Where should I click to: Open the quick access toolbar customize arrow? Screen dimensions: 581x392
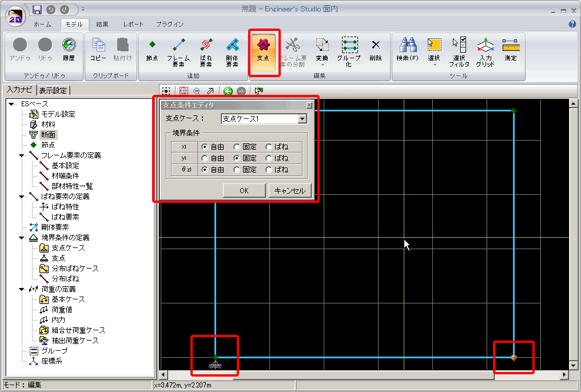(x=83, y=9)
